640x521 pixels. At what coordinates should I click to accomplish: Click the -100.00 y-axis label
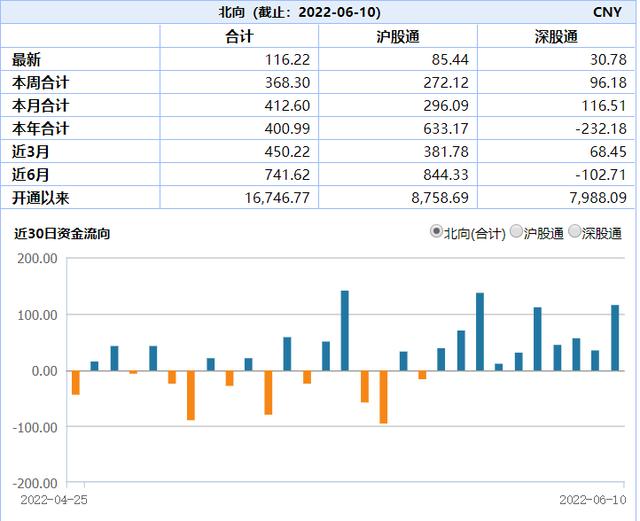[35, 427]
